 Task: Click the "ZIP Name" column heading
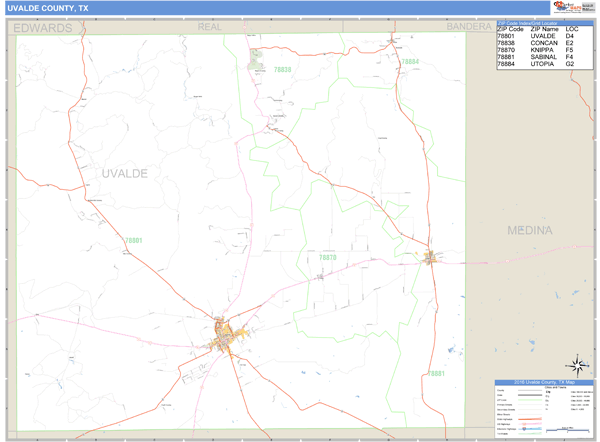[544, 29]
